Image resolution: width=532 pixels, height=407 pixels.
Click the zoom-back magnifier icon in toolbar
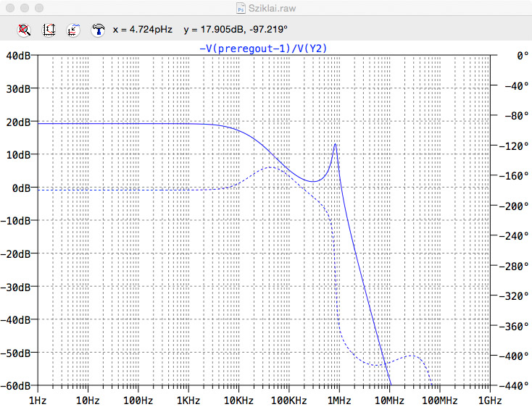coord(24,30)
